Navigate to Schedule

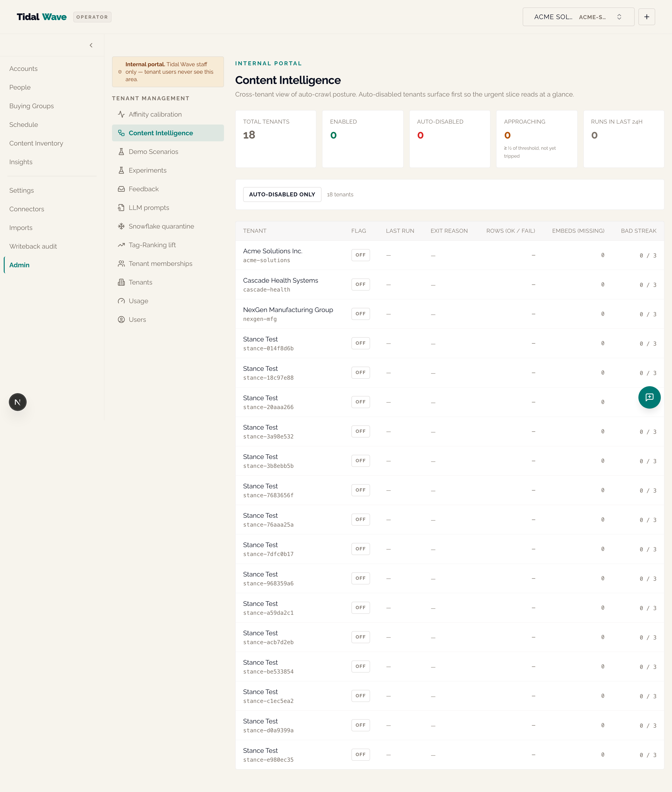coord(24,125)
